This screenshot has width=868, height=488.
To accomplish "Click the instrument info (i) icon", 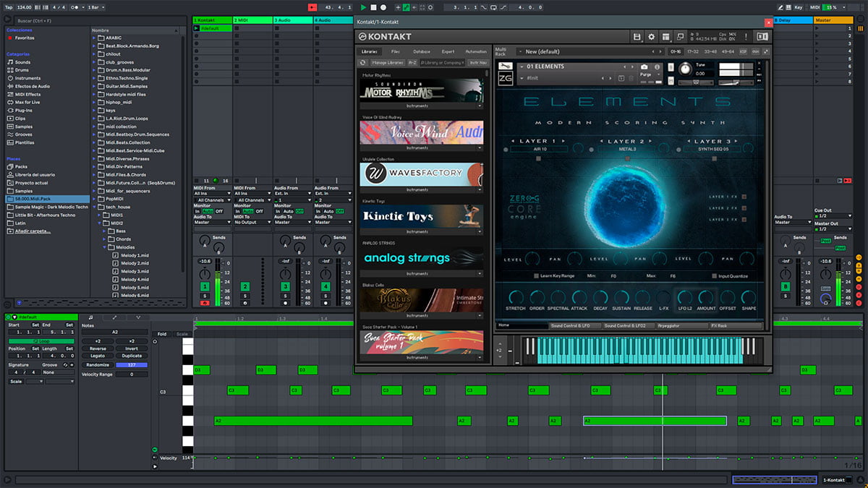I will [656, 67].
